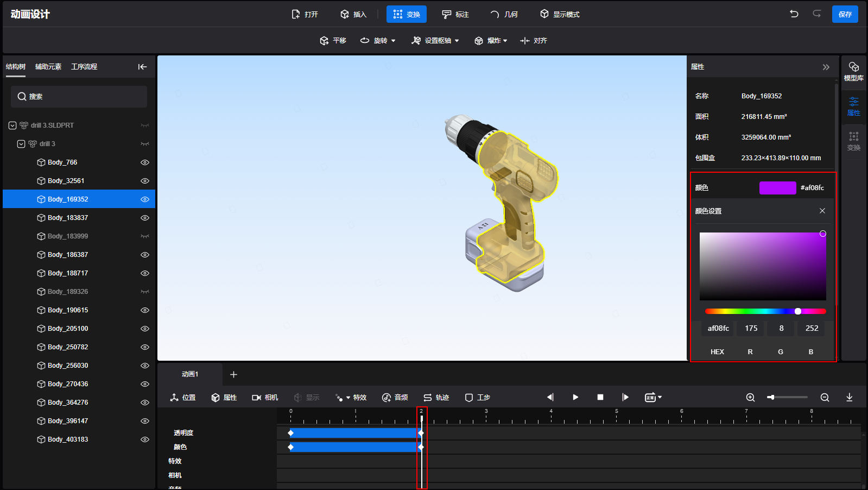The height and width of the screenshot is (490, 868).
Task: Toggle visibility of Body_766
Action: point(145,162)
